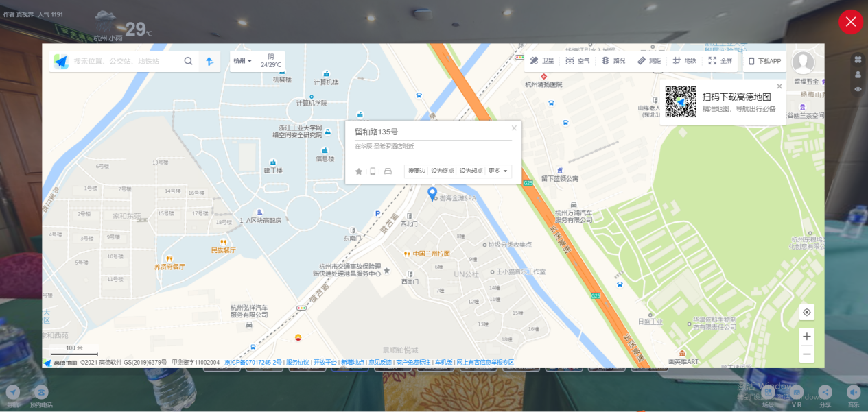
Task: Click the 垃圾分类收集点 map label
Action: (509, 244)
